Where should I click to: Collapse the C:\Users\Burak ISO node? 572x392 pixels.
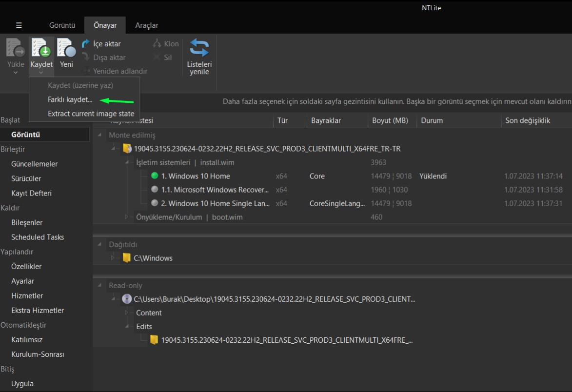click(114, 299)
